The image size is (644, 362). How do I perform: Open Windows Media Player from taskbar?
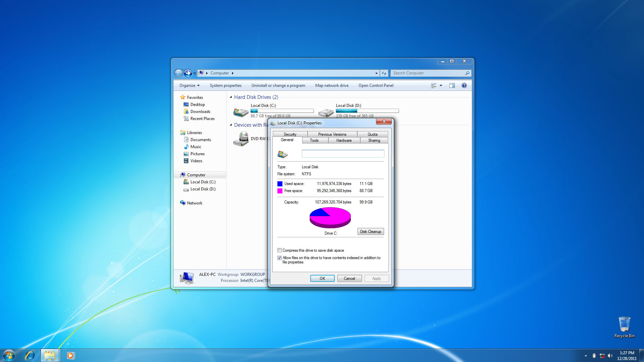(70, 355)
